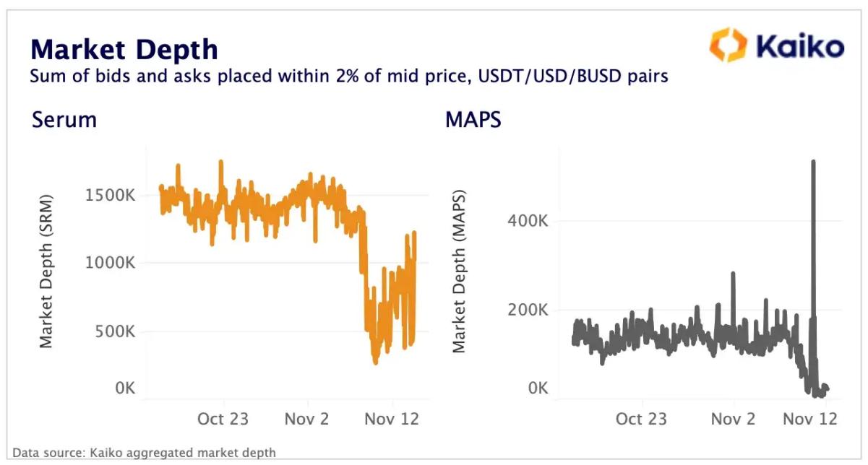This screenshot has height=465, width=868.
Task: Click Oct 23 date on Serum chart
Action: coord(223,419)
